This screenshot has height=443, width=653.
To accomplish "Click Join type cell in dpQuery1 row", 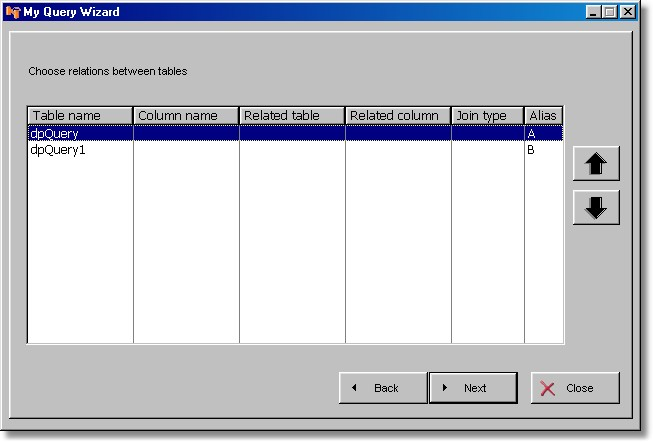I will pos(488,149).
